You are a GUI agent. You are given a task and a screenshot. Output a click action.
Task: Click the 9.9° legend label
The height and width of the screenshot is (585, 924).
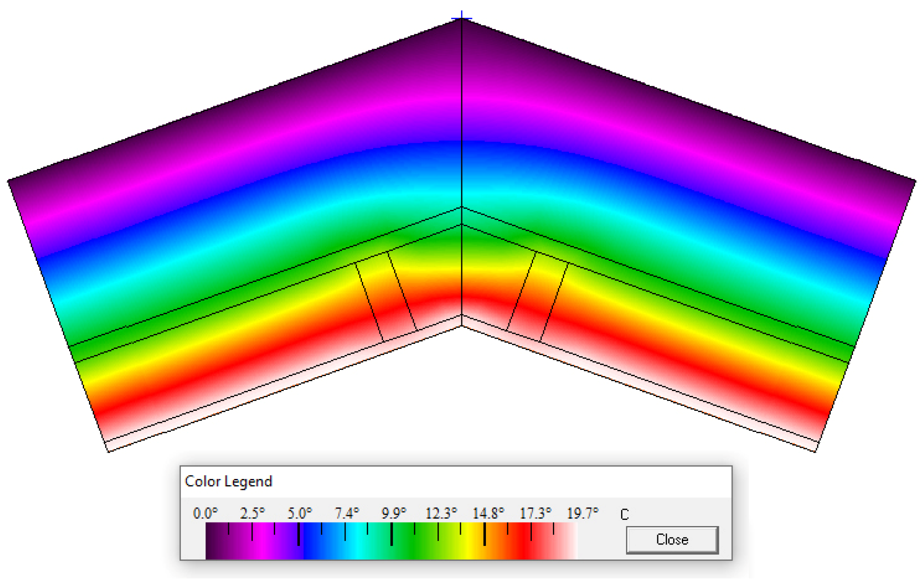394,513
